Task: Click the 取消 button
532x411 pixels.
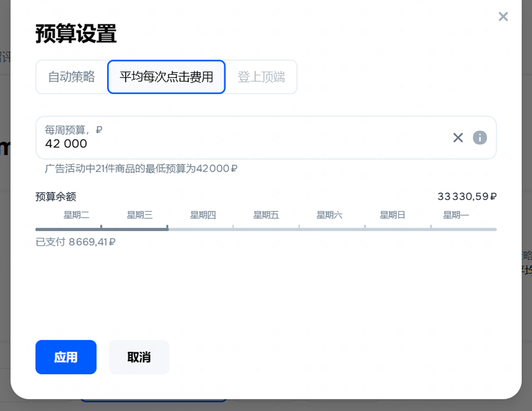Action: (139, 357)
